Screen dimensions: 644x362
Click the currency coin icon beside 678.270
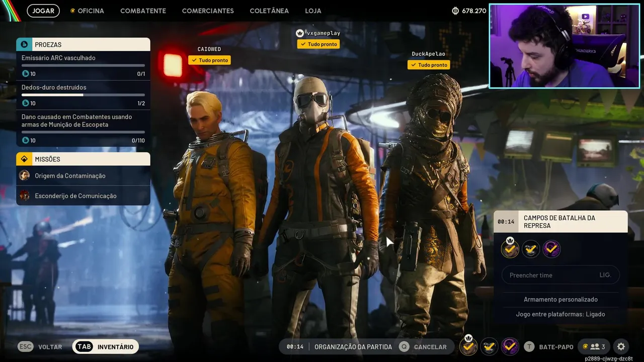pos(455,11)
